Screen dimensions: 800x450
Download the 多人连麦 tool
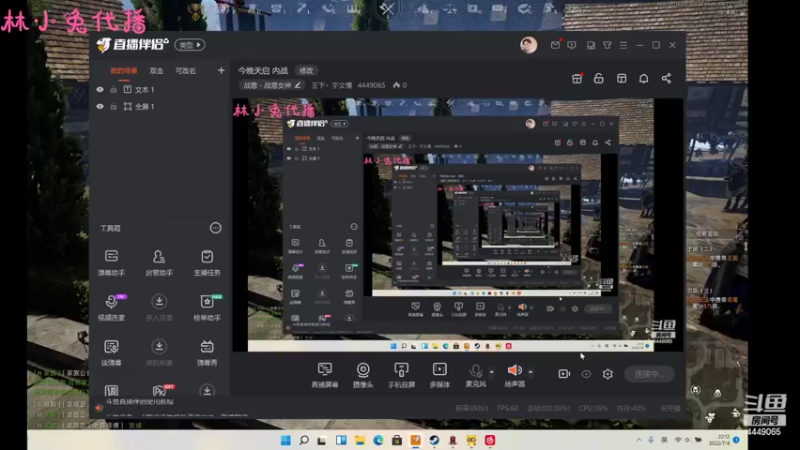pyautogui.click(x=159, y=307)
